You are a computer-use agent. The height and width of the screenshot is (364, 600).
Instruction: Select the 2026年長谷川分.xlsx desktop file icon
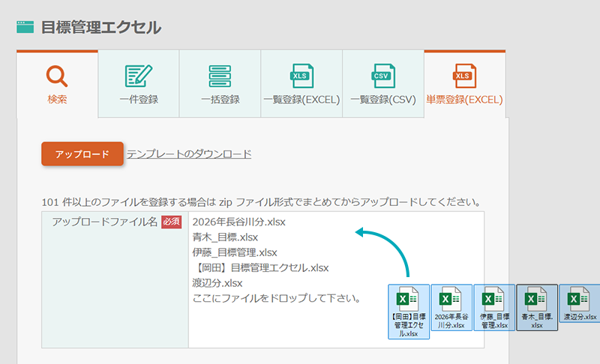click(x=451, y=308)
